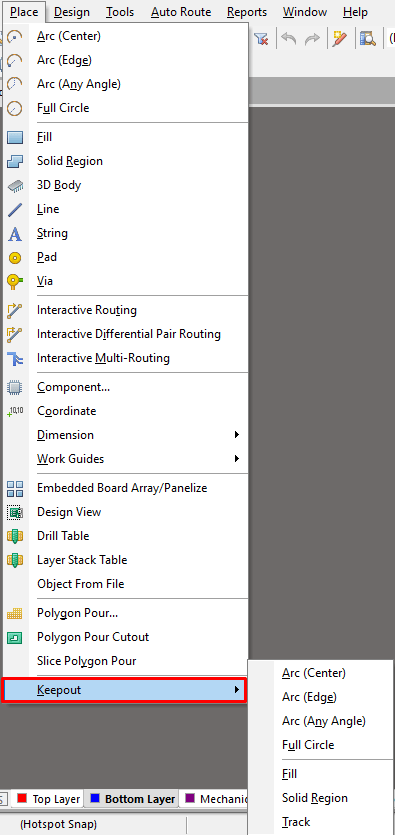Choose Track in the Keepout submenu
Viewport: 395px width, 835px height.
coord(296,822)
